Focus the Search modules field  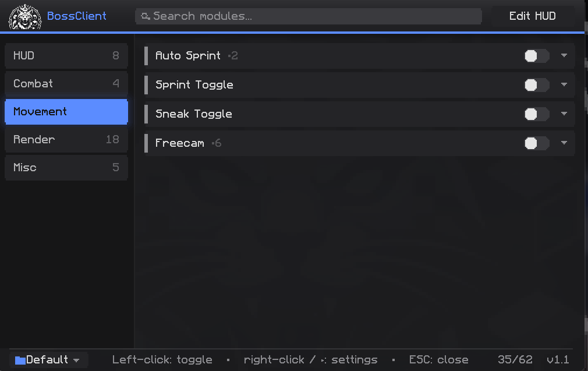pos(308,16)
